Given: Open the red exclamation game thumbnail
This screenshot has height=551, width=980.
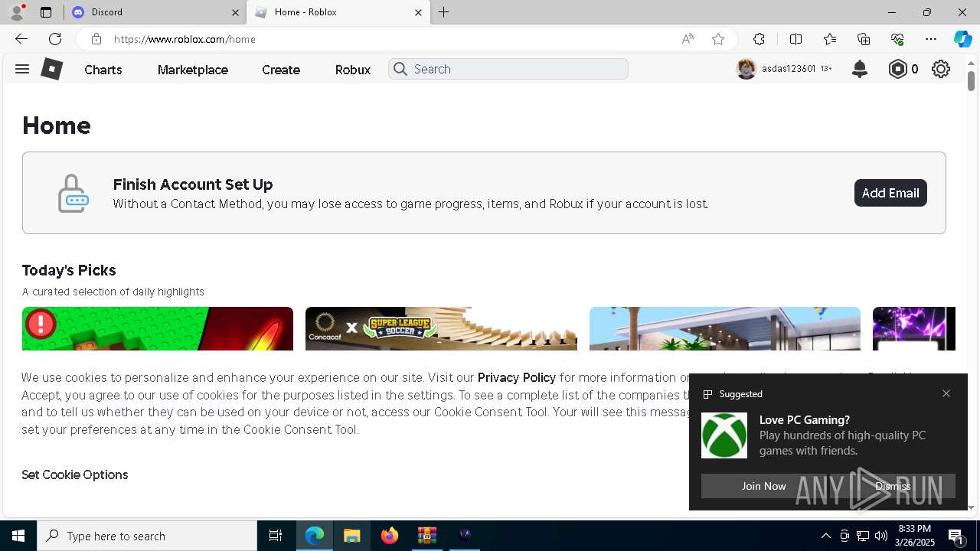Looking at the screenshot, I should [x=158, y=329].
